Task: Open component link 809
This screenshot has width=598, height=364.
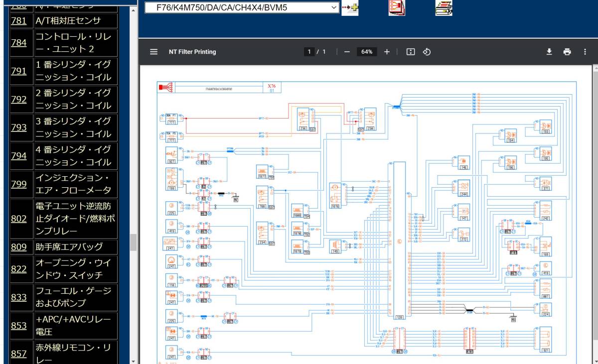Action: coord(19,247)
